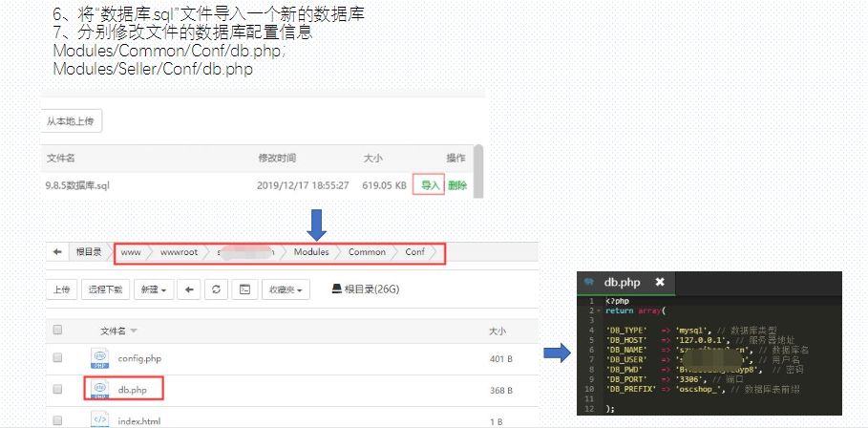Go to 根目录 in breadcrumb
The height and width of the screenshot is (428, 868).
[89, 252]
